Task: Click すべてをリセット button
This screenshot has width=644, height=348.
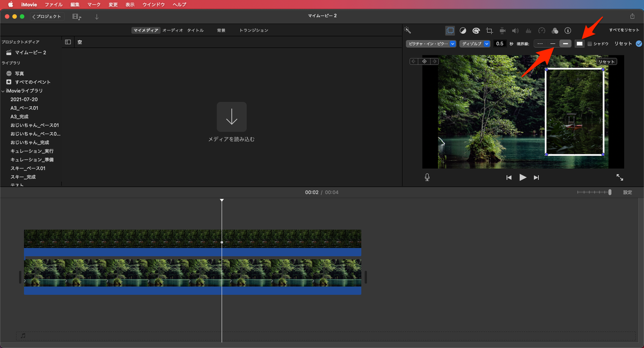Action: pyautogui.click(x=625, y=30)
